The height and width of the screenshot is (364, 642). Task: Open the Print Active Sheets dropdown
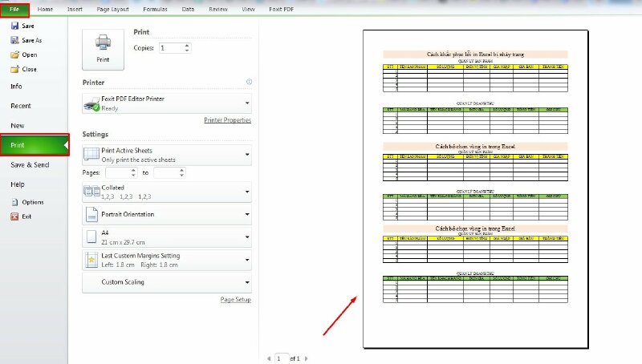point(246,155)
